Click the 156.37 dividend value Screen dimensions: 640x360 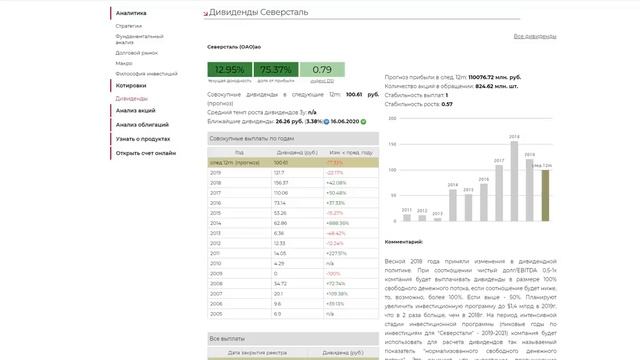(281, 183)
